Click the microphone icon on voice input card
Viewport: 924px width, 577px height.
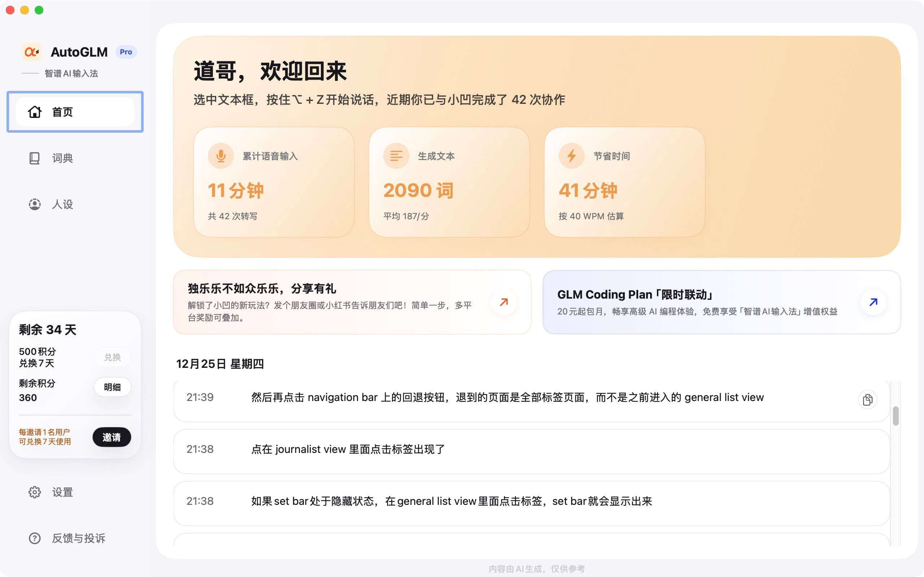[x=221, y=156]
